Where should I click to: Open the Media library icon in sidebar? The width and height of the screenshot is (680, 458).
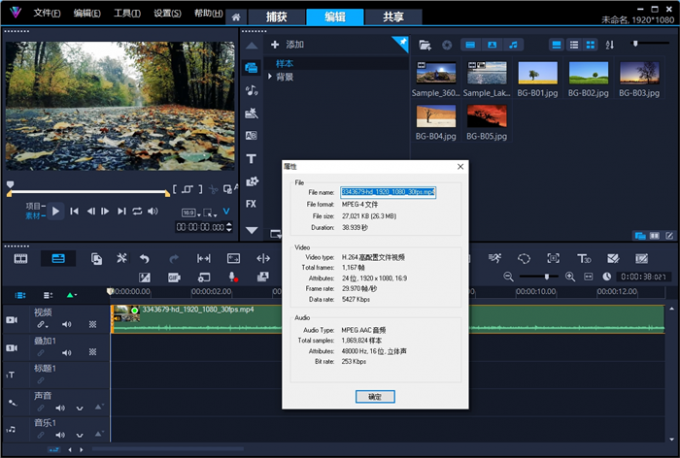[x=251, y=67]
